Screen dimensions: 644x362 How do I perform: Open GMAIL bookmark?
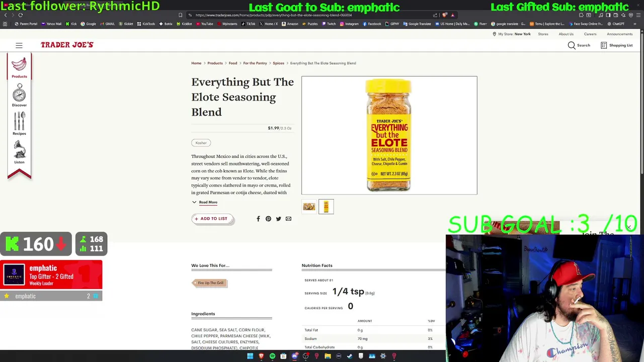tap(107, 24)
